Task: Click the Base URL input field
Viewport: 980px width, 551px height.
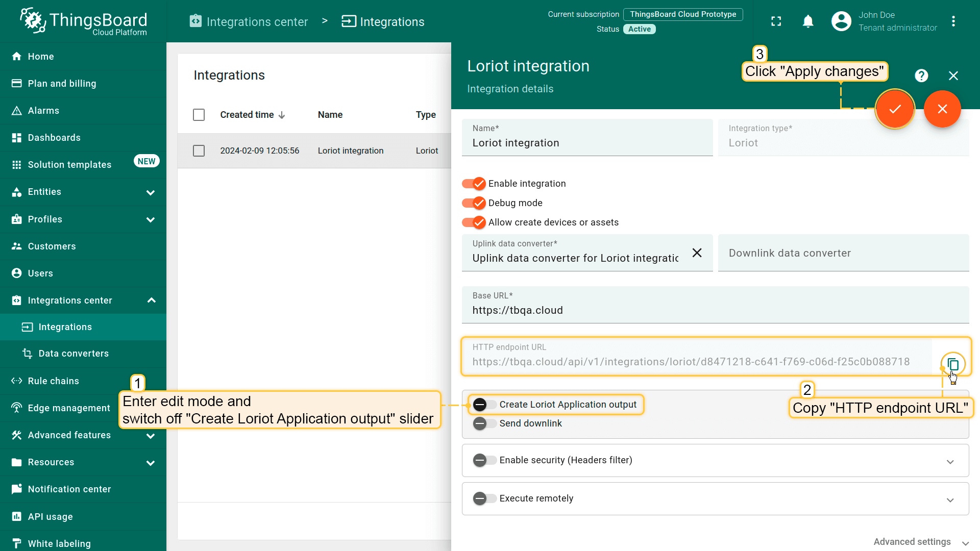Action: (715, 310)
